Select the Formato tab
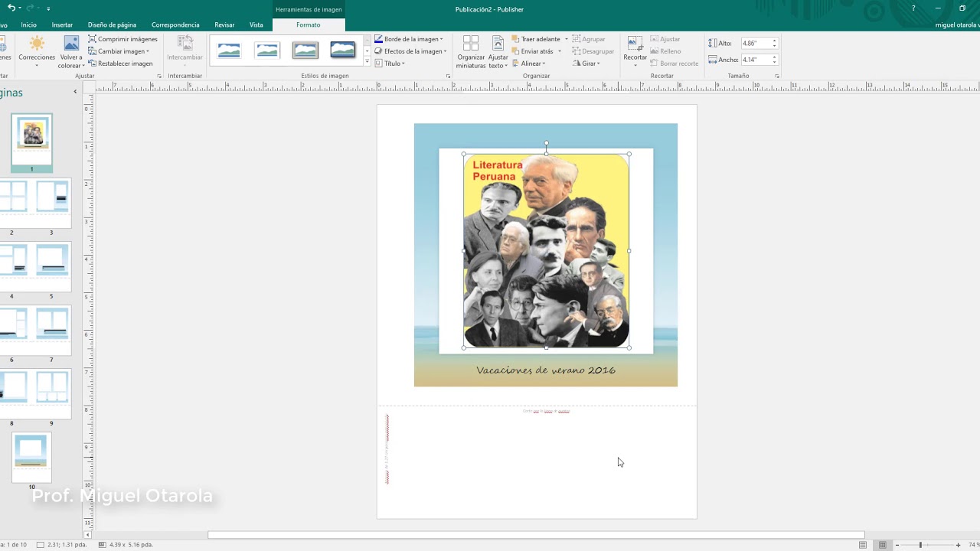 309,24
